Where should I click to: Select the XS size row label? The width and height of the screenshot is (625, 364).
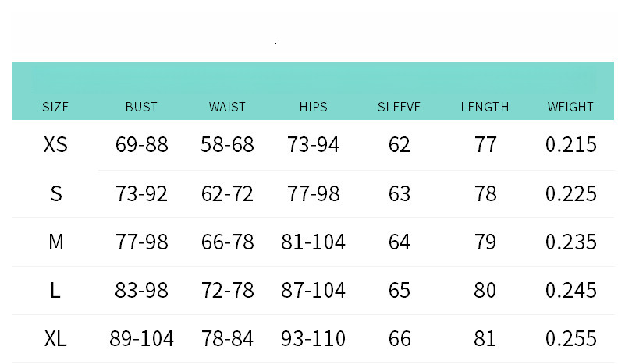(55, 144)
